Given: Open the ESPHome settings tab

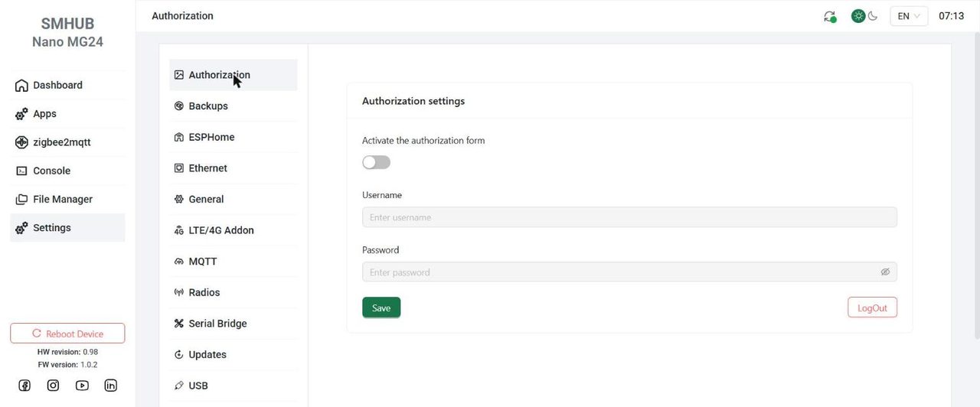Looking at the screenshot, I should pyautogui.click(x=234, y=137).
